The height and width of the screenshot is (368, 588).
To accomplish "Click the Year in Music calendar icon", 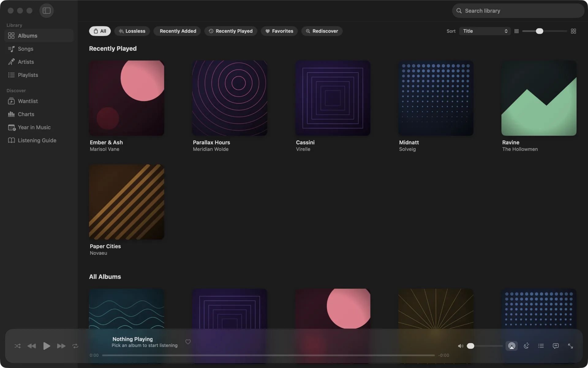I will (x=12, y=127).
